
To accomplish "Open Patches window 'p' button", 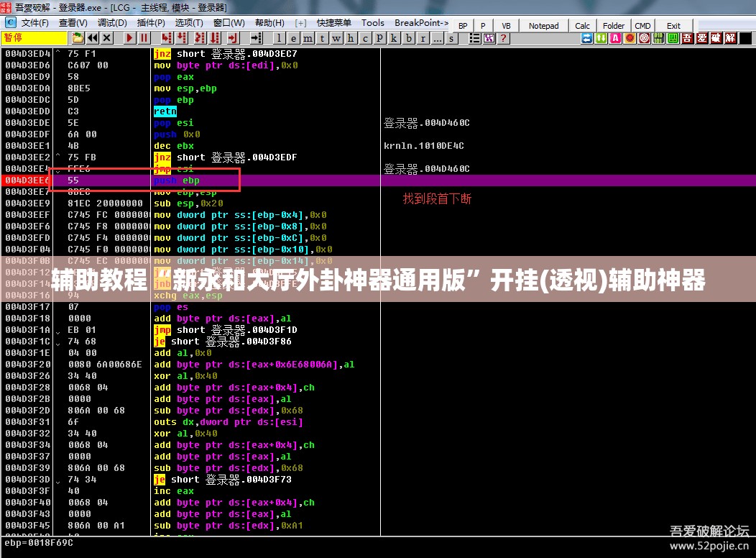I will (379, 38).
